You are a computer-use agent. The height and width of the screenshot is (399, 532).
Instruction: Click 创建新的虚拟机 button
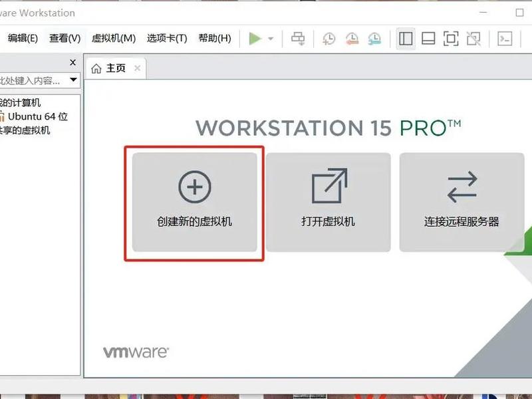(194, 202)
